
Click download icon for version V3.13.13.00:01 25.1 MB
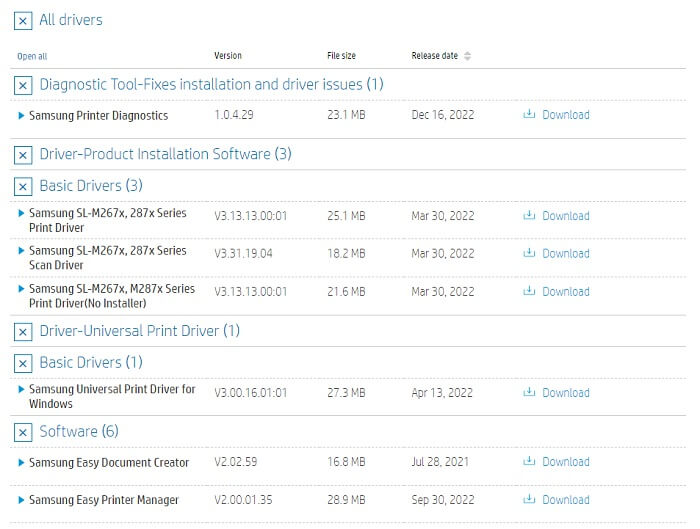[529, 215]
